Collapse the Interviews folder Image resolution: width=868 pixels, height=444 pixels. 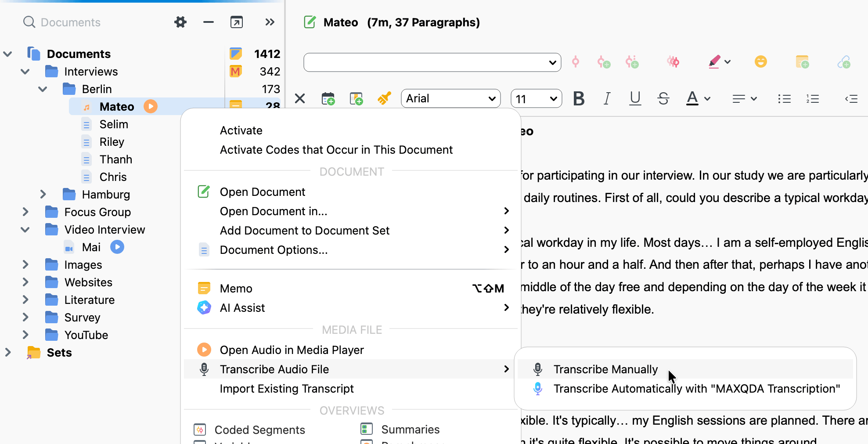25,71
